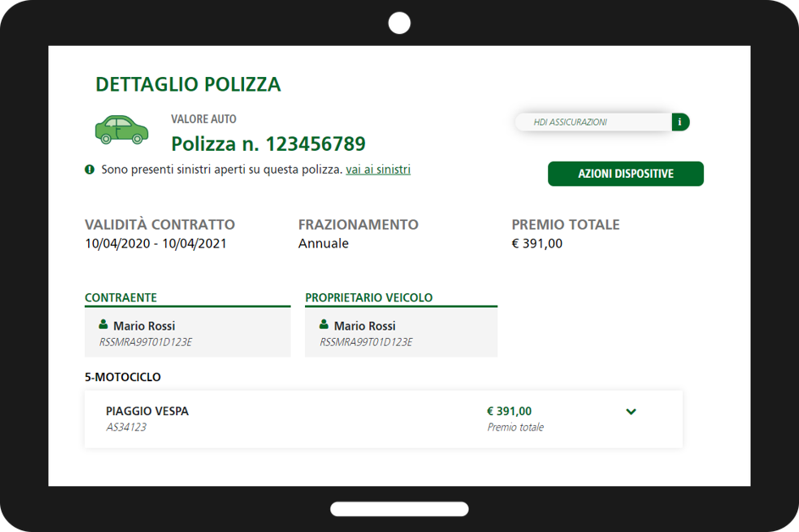Follow the "vai ai sinistri" link
This screenshot has height=532, width=799.
pyautogui.click(x=378, y=169)
